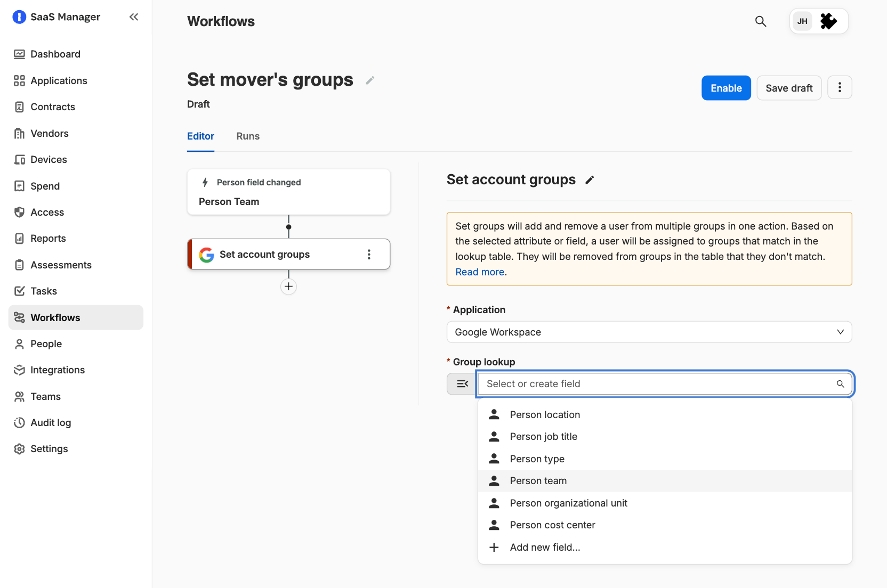The image size is (887, 588).
Task: Expand the Application dropdown Google Workspace
Action: [x=649, y=332]
